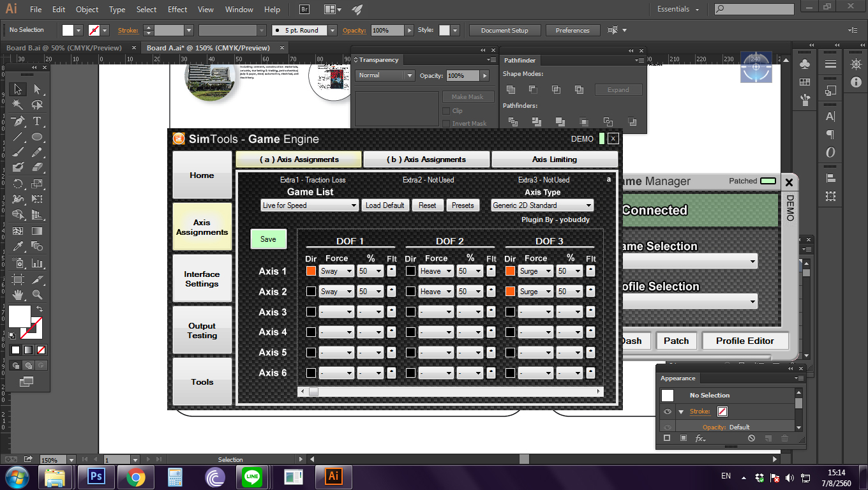This screenshot has width=868, height=490.
Task: Switch to the Axis Limiting tab
Action: (x=555, y=160)
